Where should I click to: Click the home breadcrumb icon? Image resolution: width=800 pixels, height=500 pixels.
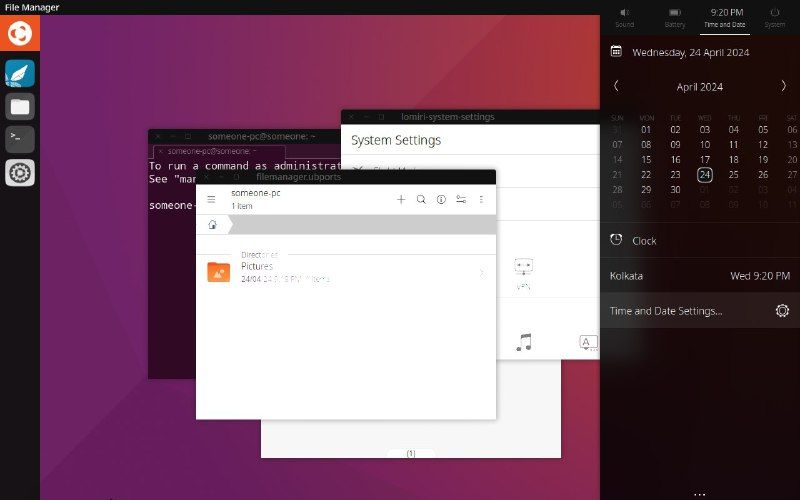212,225
